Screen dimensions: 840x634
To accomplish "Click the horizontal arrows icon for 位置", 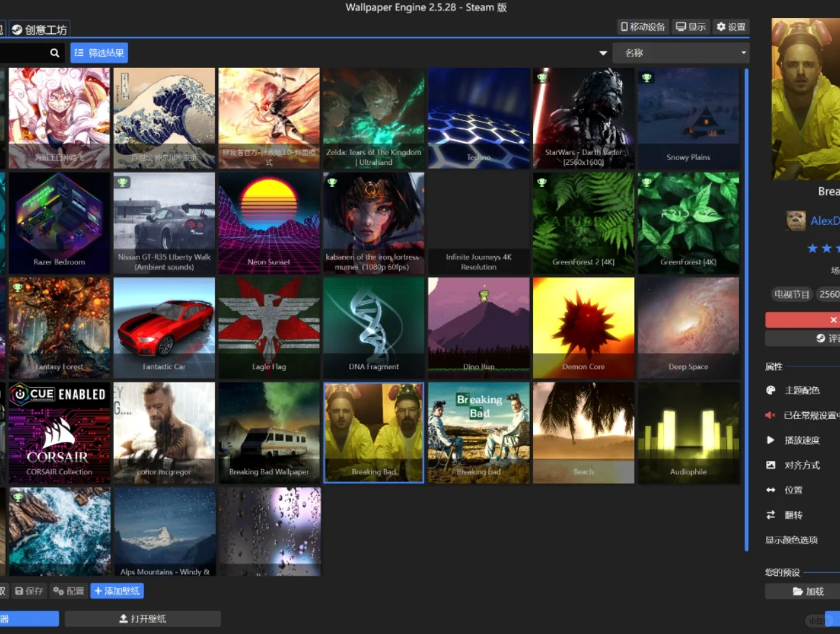I will 771,490.
